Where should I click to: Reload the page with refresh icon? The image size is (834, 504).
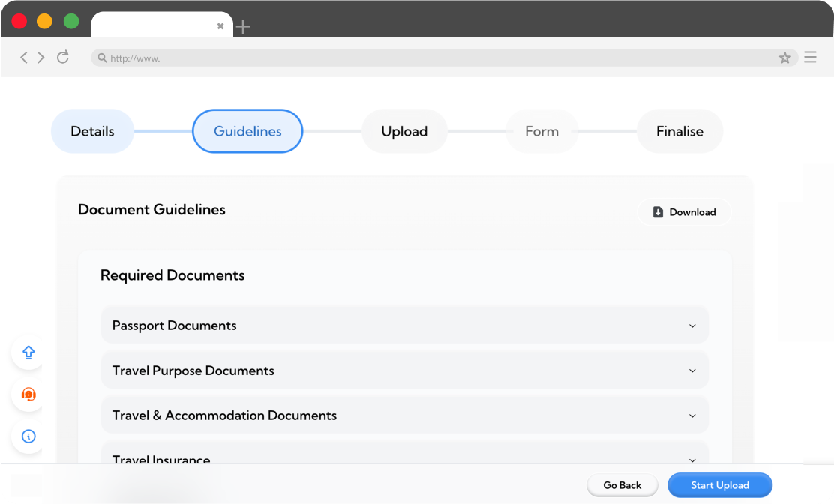point(63,58)
